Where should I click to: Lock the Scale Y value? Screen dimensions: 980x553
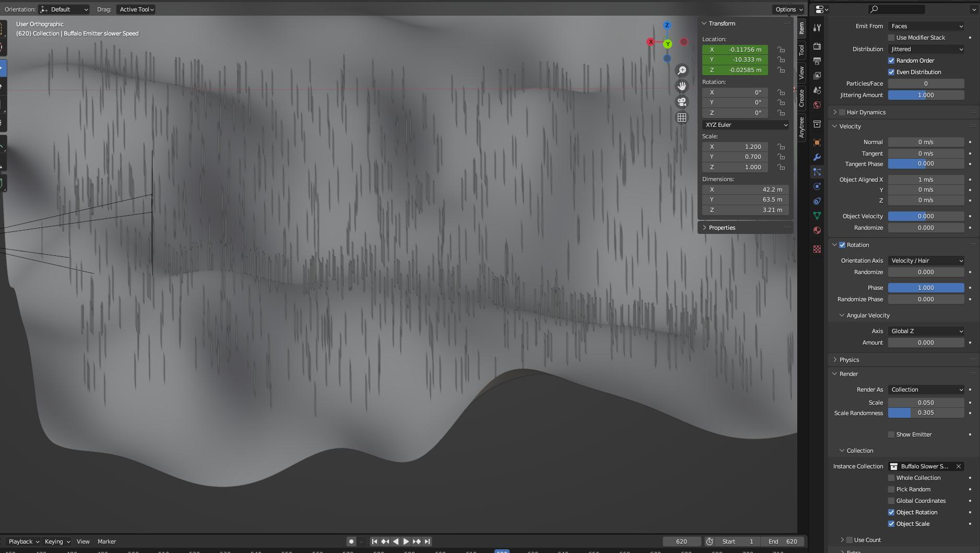point(781,157)
